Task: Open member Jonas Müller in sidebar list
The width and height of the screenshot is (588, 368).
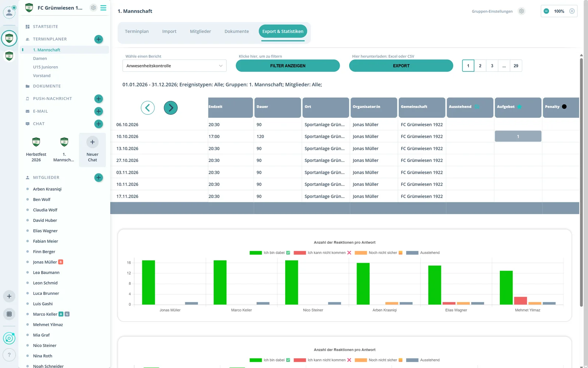Action: point(45,262)
